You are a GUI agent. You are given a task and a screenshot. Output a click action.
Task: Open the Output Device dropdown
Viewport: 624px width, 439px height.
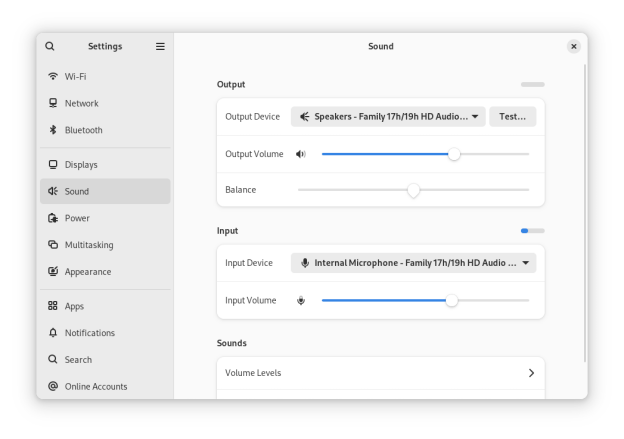point(388,116)
